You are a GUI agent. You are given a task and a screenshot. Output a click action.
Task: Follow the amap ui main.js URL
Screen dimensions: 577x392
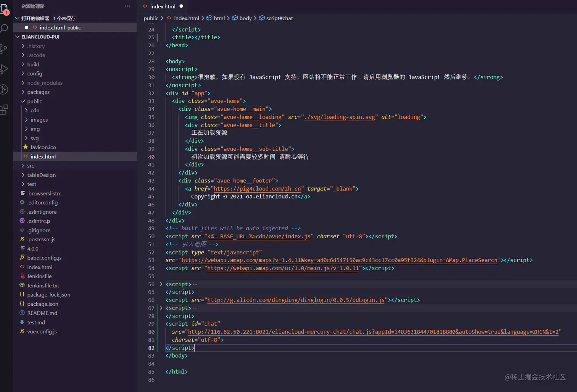coord(283,268)
